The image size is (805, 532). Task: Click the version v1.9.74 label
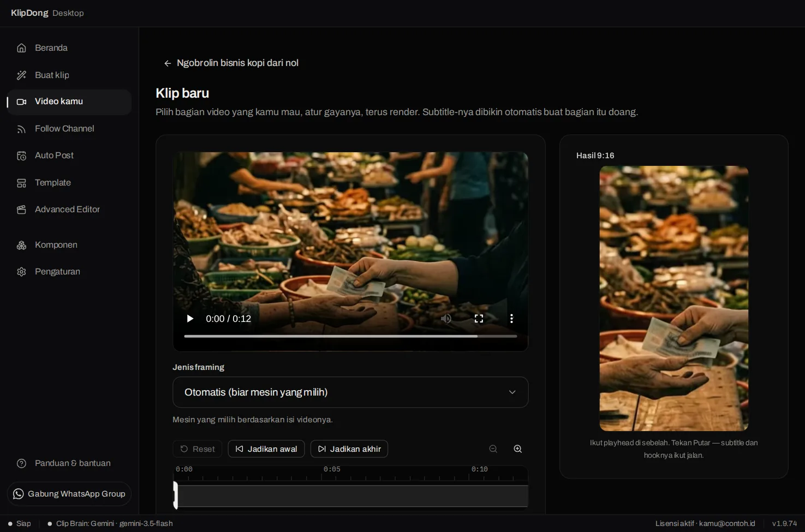[x=784, y=523]
